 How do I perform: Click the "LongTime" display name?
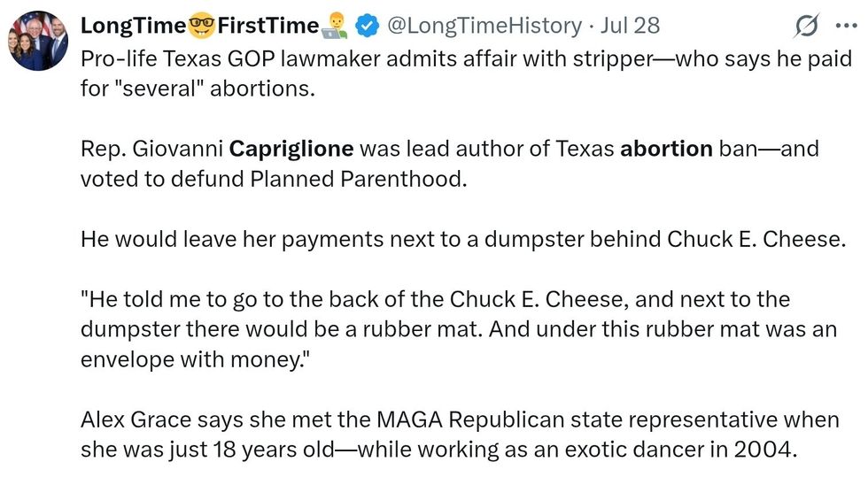click(x=130, y=27)
